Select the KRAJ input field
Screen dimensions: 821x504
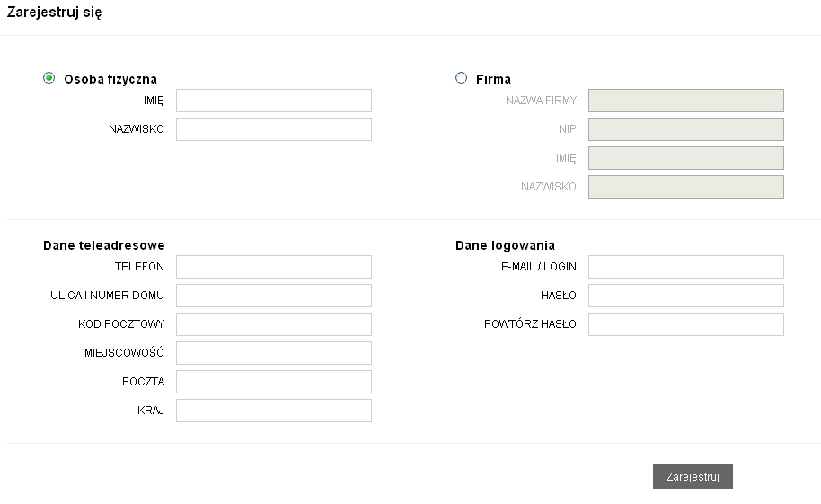tap(274, 411)
